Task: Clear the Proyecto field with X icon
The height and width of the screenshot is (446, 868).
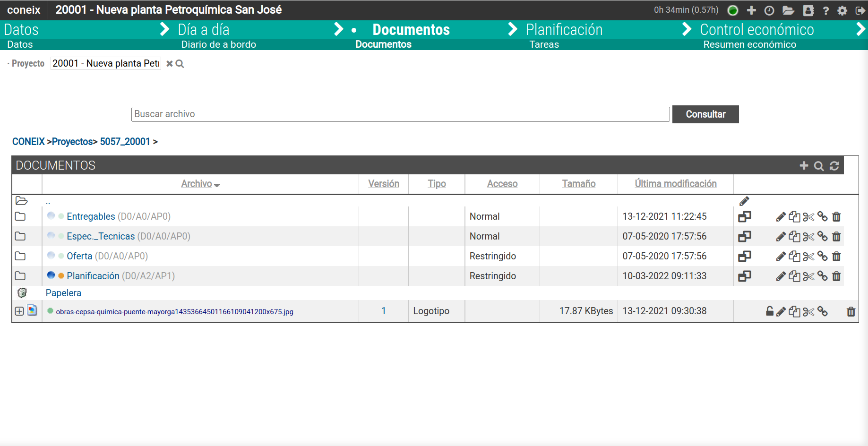Action: [170, 63]
